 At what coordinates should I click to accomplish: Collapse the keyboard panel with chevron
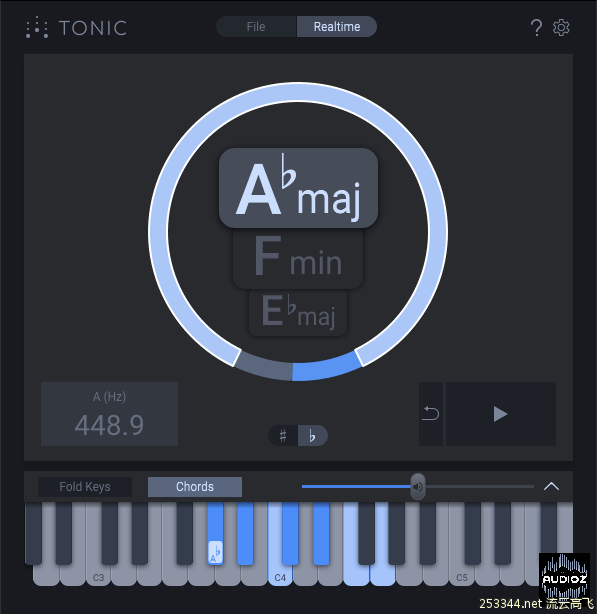click(x=551, y=486)
